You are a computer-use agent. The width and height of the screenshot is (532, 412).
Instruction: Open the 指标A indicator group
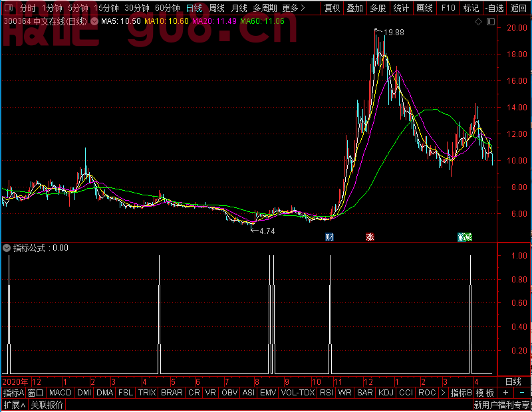pos(13,393)
